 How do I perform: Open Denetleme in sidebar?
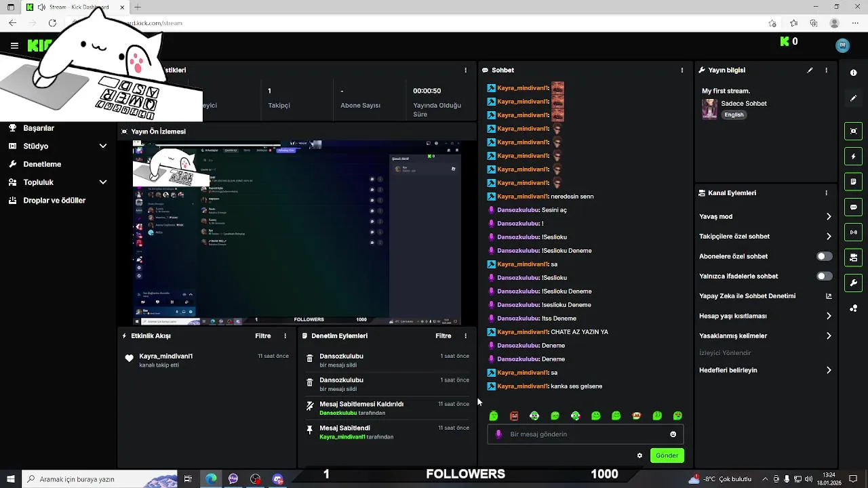click(42, 164)
